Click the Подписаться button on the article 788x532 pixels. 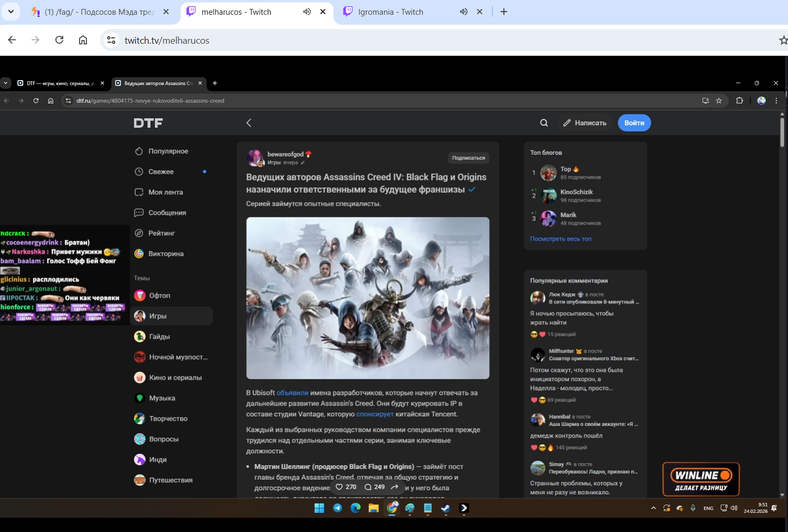468,158
